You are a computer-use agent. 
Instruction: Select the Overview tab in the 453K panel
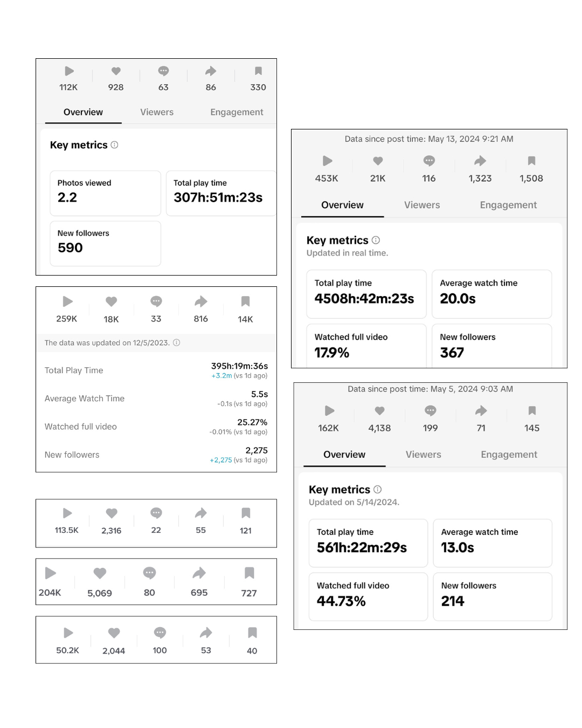tap(342, 205)
